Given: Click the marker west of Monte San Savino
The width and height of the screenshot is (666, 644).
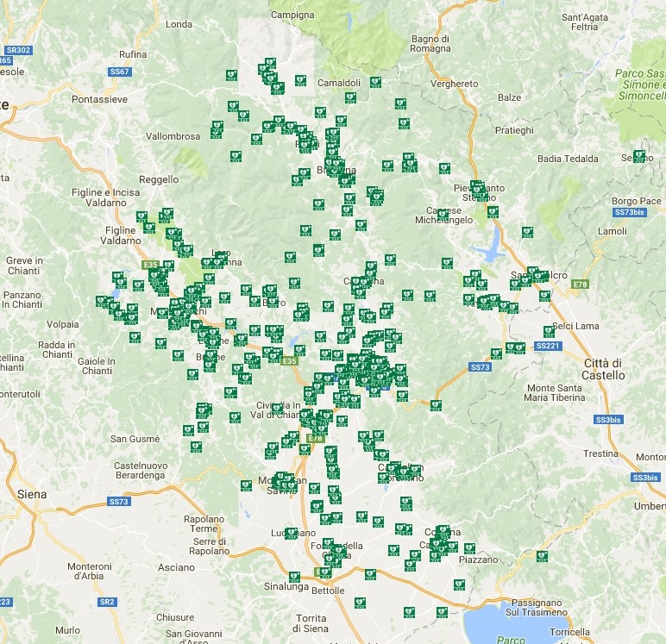Looking at the screenshot, I should [246, 485].
